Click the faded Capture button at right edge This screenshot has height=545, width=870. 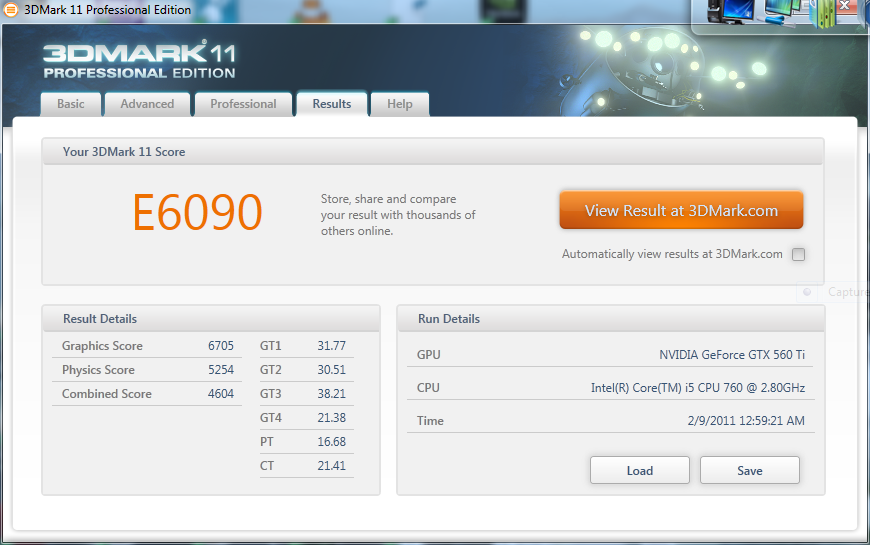tap(838, 292)
